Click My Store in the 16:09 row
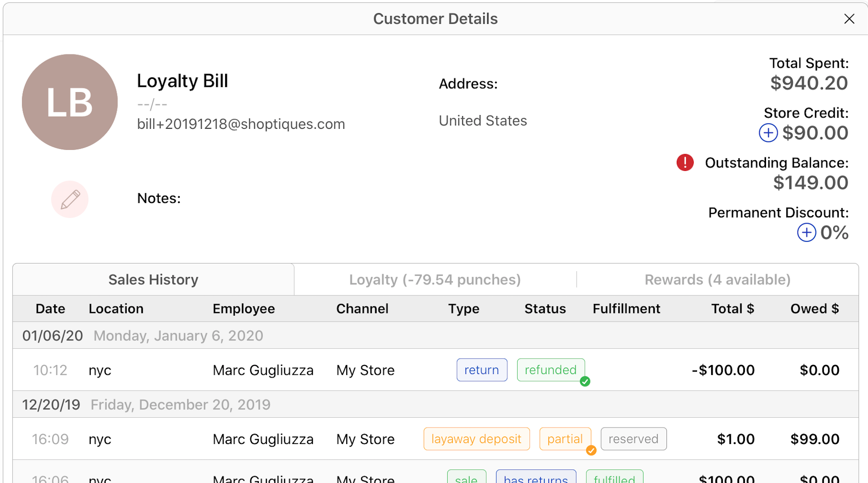This screenshot has height=483, width=868. (x=365, y=439)
